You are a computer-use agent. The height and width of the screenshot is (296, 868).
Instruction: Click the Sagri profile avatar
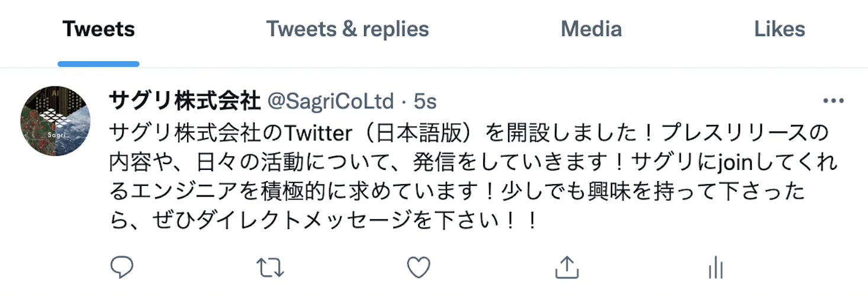click(x=55, y=121)
